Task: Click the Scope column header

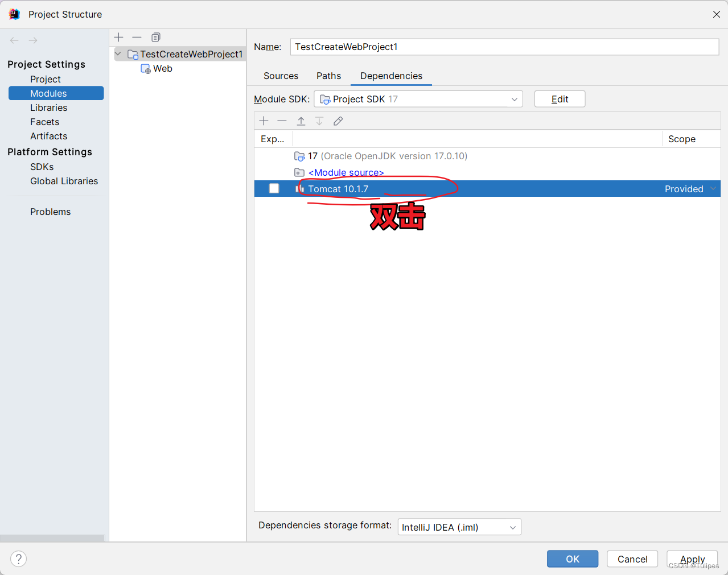Action: coord(692,139)
